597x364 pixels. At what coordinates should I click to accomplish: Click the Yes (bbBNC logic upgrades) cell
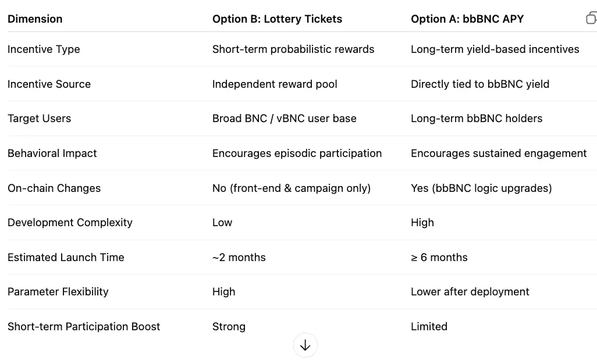point(481,188)
